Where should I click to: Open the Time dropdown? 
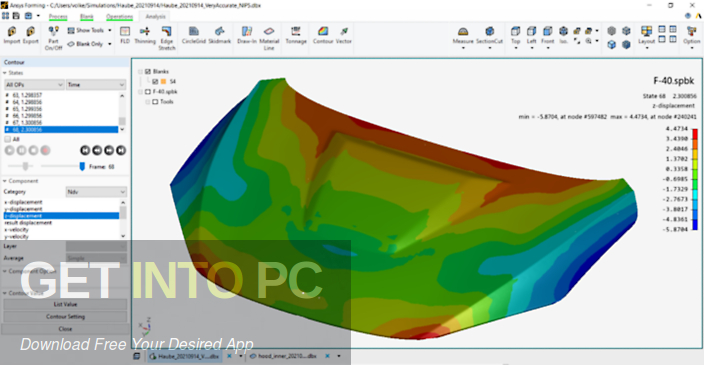coord(96,84)
